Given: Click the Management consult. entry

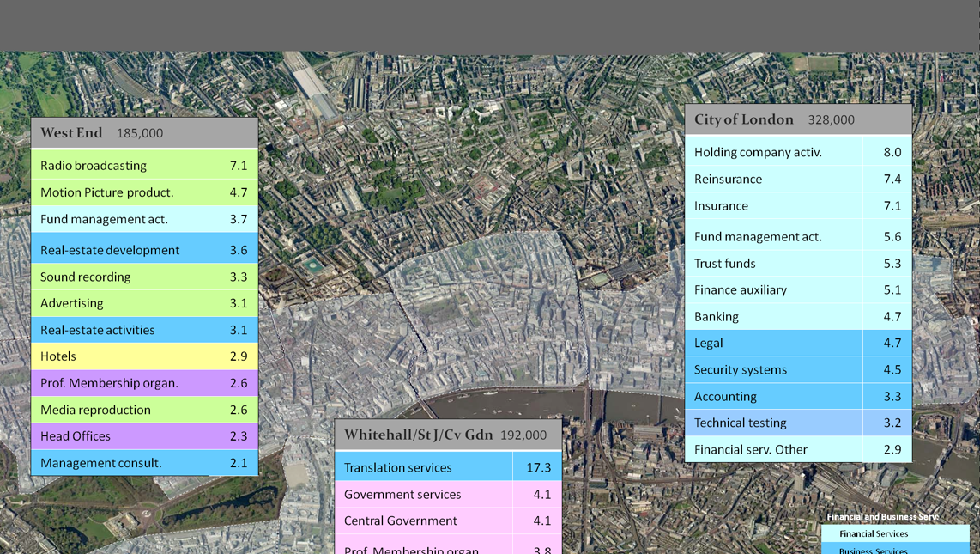Looking at the screenshot, I should click(120, 462).
